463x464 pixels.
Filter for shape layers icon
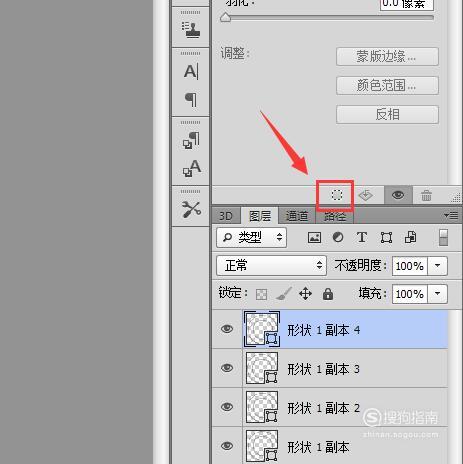click(x=386, y=238)
